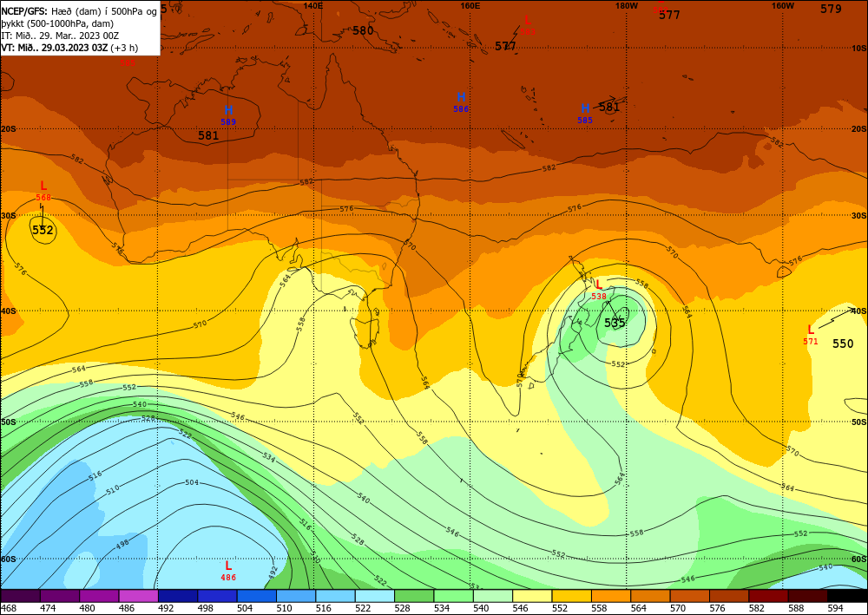
Task: Select the black '580' value at the top
Action: 363,31
